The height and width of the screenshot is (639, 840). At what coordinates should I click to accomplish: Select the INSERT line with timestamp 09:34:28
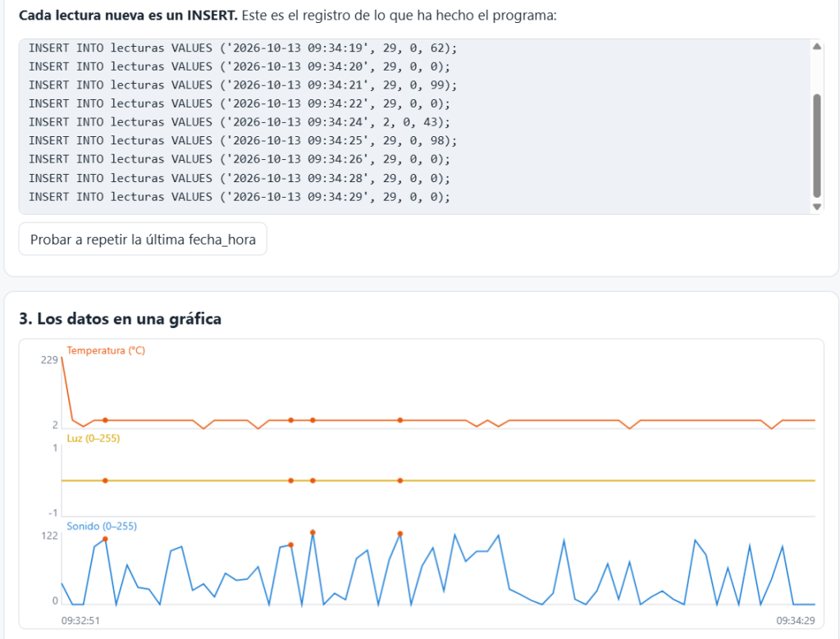240,178
